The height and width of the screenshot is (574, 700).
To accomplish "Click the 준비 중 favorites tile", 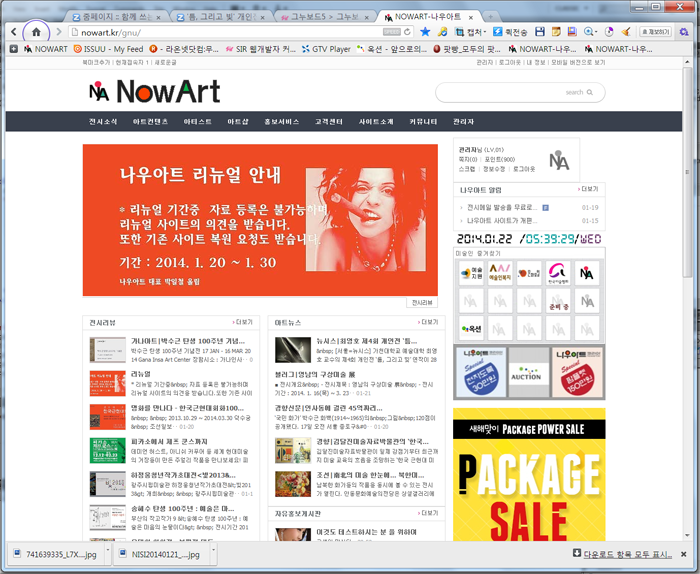I will (x=558, y=301).
